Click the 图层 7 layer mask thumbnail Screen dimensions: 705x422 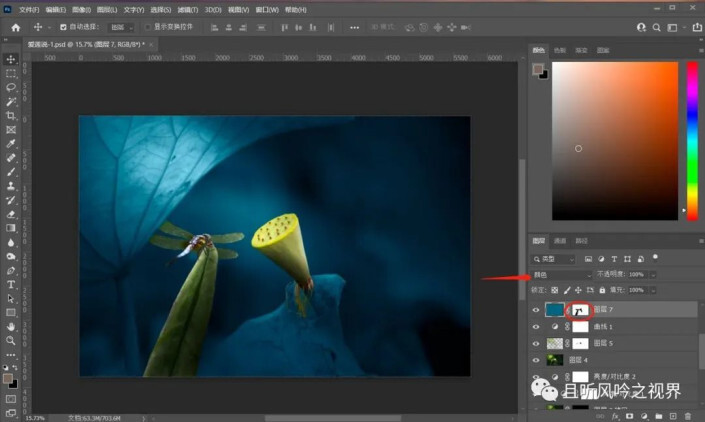point(580,311)
